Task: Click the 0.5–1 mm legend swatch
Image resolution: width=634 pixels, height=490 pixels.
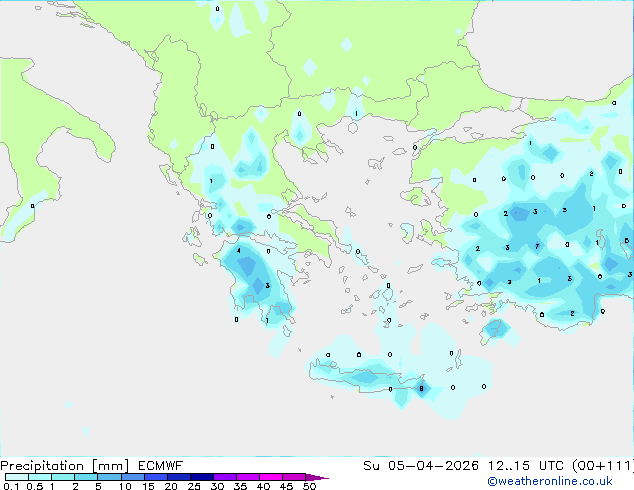Action: pyautogui.click(x=40, y=477)
